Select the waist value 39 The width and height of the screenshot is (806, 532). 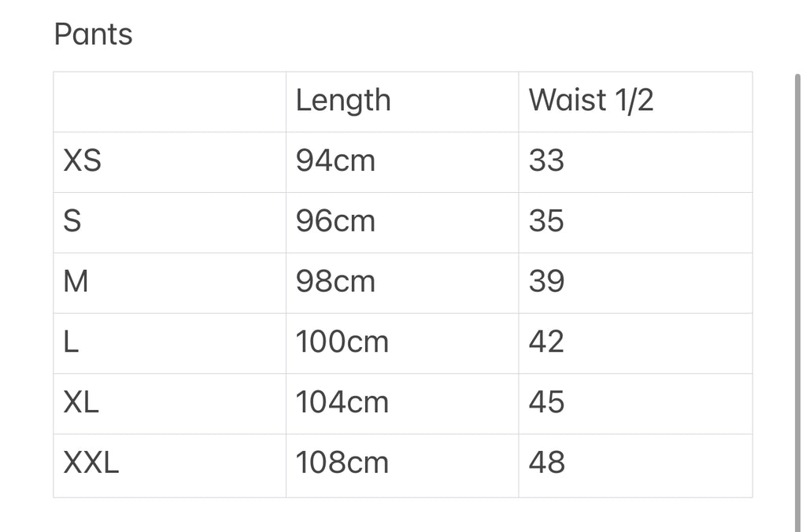click(546, 282)
